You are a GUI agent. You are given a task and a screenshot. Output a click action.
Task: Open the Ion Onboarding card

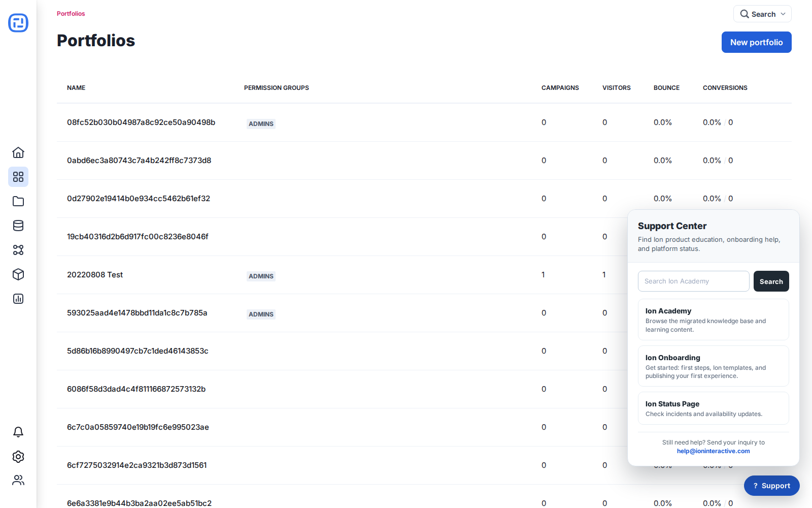click(x=713, y=366)
